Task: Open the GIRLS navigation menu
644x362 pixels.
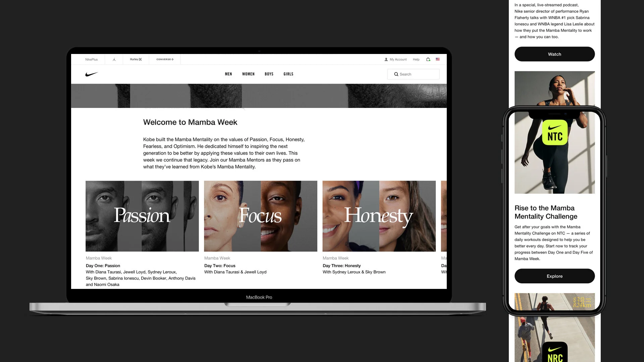Action: tap(288, 74)
